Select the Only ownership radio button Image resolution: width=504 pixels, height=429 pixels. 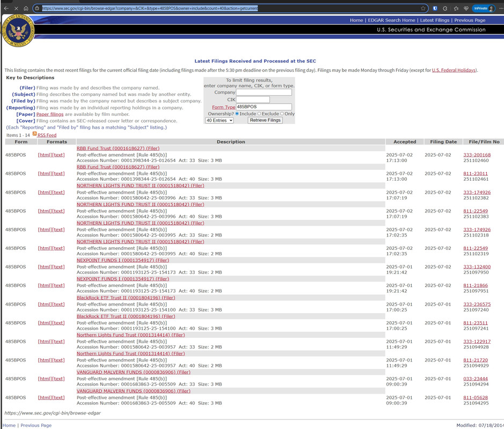coord(282,114)
